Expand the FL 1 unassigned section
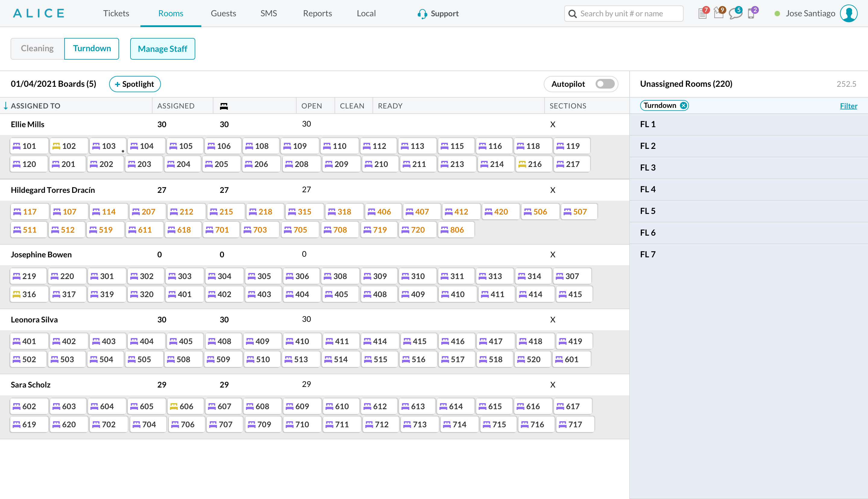Viewport: 868px width, 499px height. 648,124
